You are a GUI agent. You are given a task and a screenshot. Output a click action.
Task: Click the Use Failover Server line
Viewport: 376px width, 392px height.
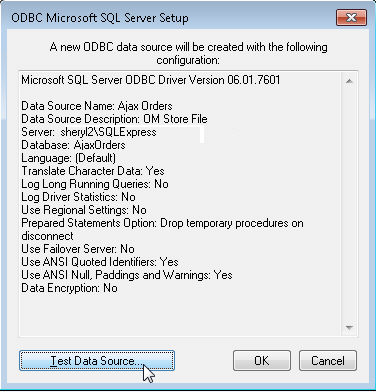(78, 249)
